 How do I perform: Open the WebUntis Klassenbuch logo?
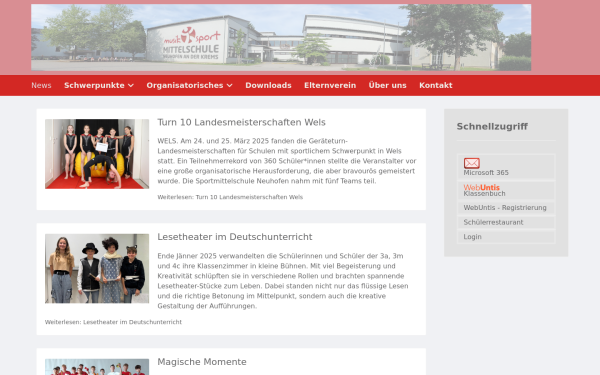coord(481,188)
